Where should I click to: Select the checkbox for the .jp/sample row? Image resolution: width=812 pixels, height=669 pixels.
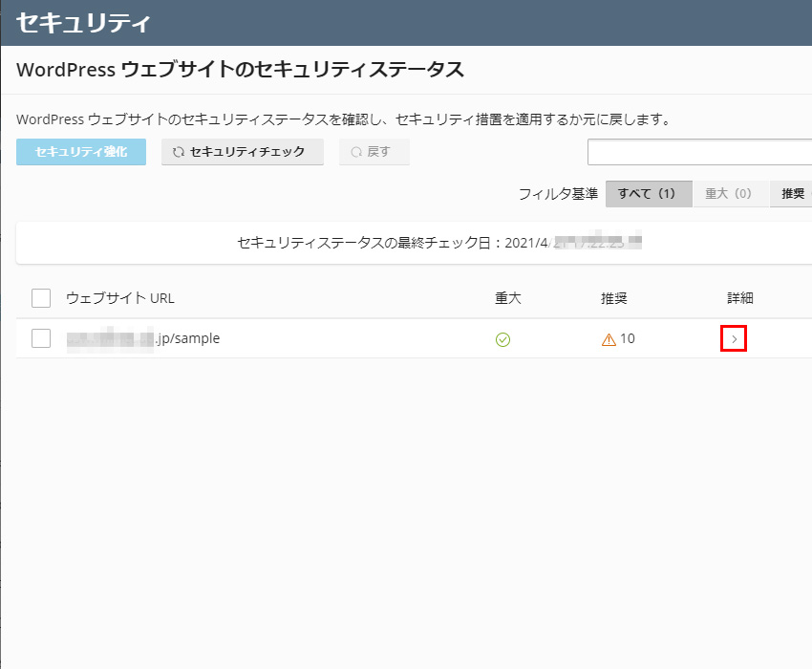[x=41, y=338]
